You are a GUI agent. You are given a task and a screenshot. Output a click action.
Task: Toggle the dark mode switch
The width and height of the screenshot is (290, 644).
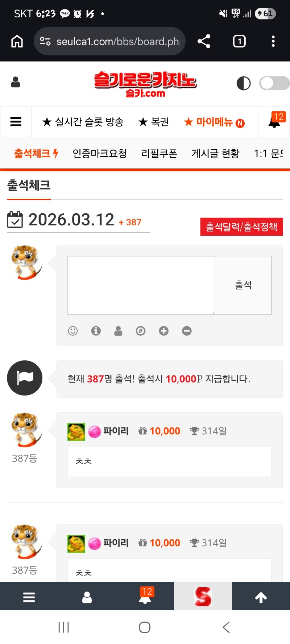click(274, 83)
